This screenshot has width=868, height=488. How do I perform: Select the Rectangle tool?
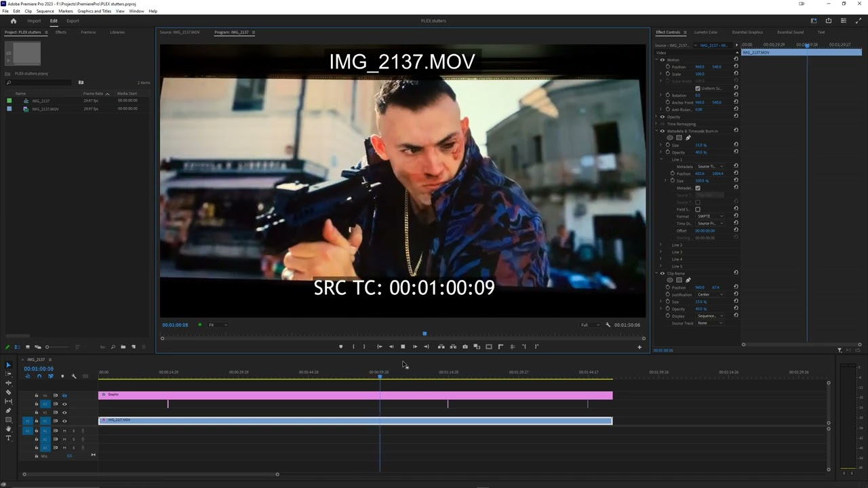tap(8, 420)
